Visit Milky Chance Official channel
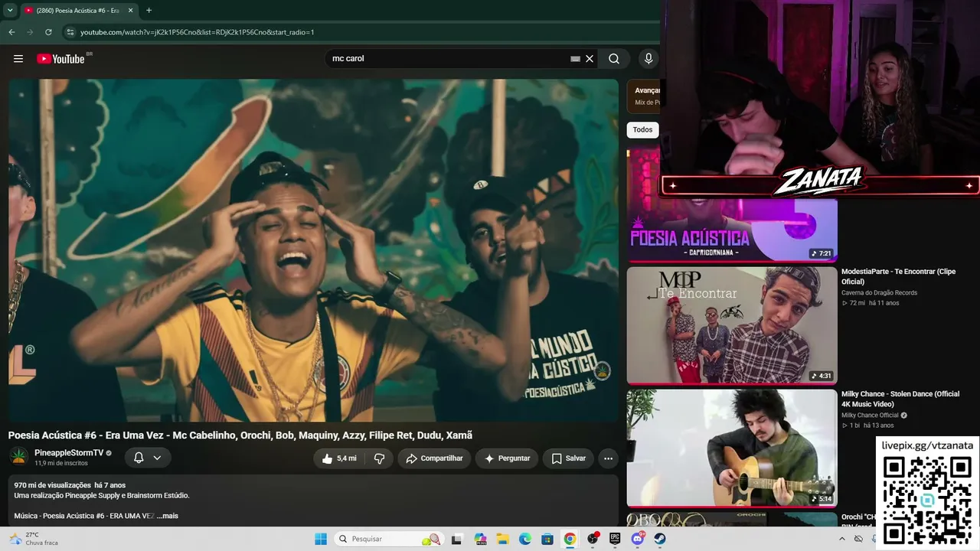 870,415
